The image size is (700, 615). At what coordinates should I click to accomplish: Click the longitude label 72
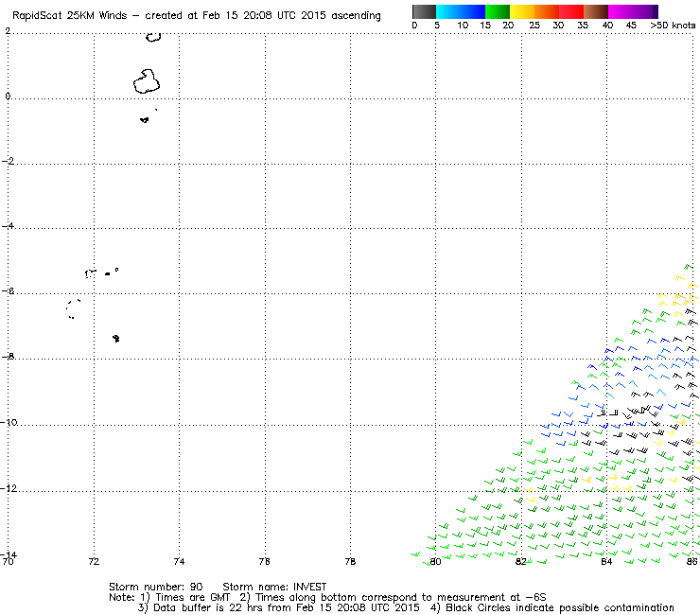tap(94, 561)
